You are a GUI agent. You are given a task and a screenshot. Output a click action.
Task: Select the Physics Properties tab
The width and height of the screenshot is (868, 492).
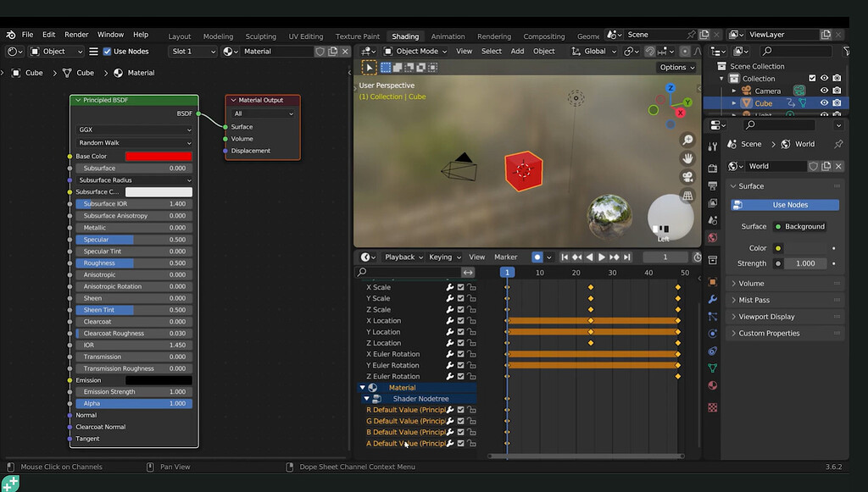point(711,333)
